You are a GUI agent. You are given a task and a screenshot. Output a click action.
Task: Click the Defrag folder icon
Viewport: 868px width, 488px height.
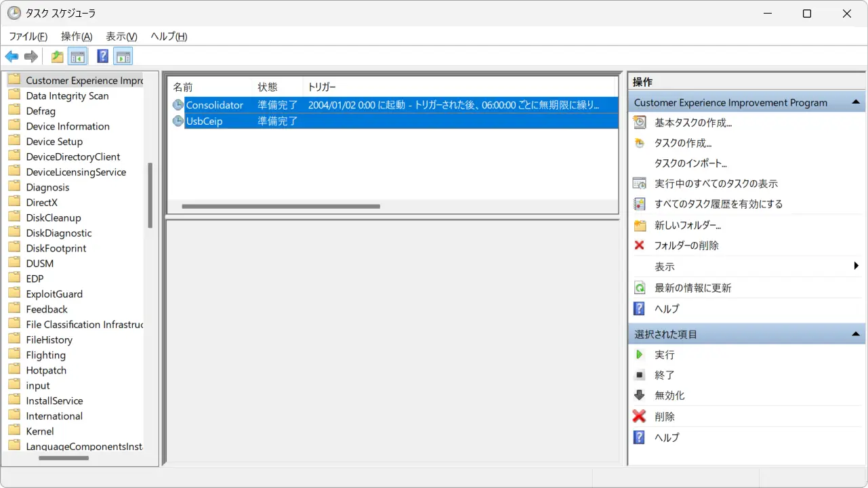click(x=14, y=110)
